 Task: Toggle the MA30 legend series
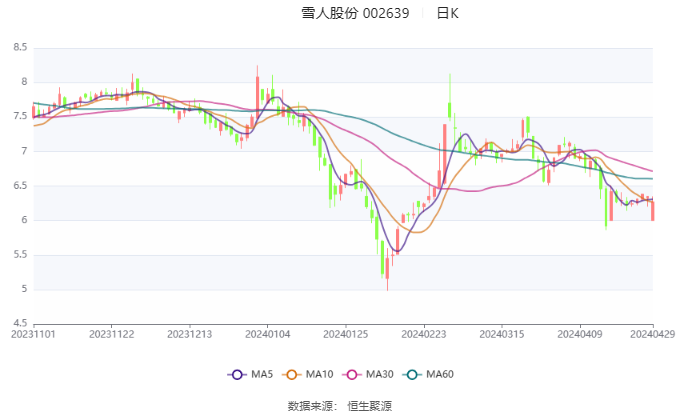(x=368, y=374)
